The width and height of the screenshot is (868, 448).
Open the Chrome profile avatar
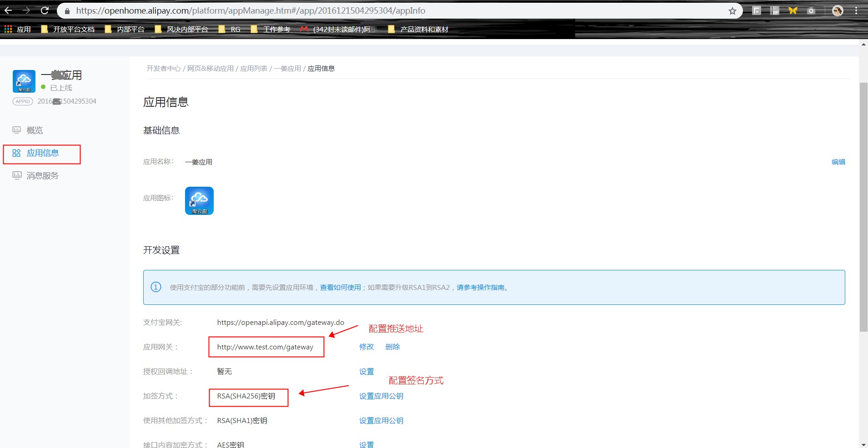(838, 10)
